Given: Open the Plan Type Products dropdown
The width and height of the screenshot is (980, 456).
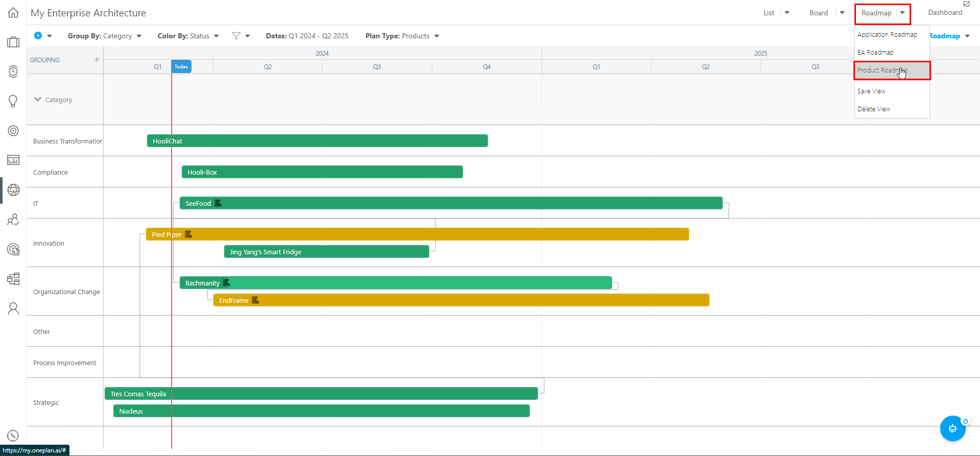Looking at the screenshot, I should point(402,36).
